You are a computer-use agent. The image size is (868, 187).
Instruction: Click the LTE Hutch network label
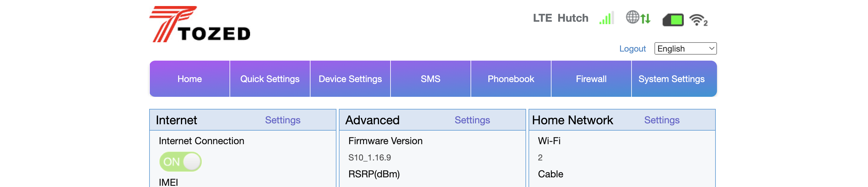pyautogui.click(x=560, y=18)
